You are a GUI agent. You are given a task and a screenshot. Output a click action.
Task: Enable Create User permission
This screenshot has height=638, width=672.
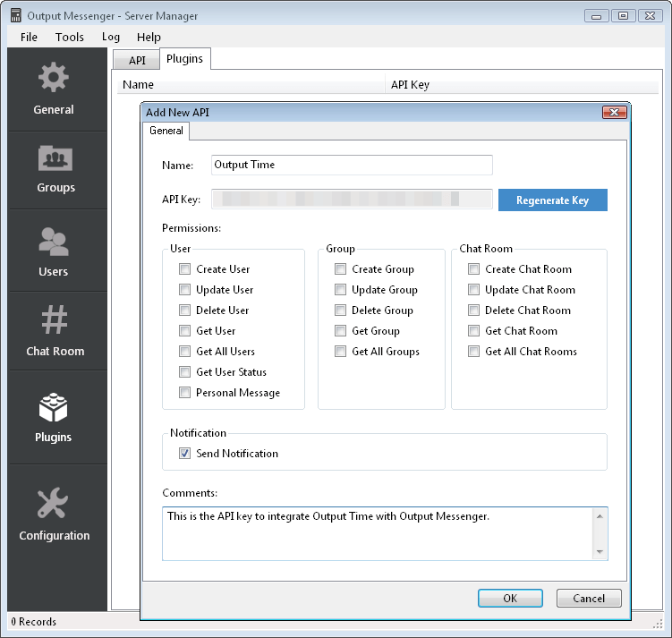(184, 269)
